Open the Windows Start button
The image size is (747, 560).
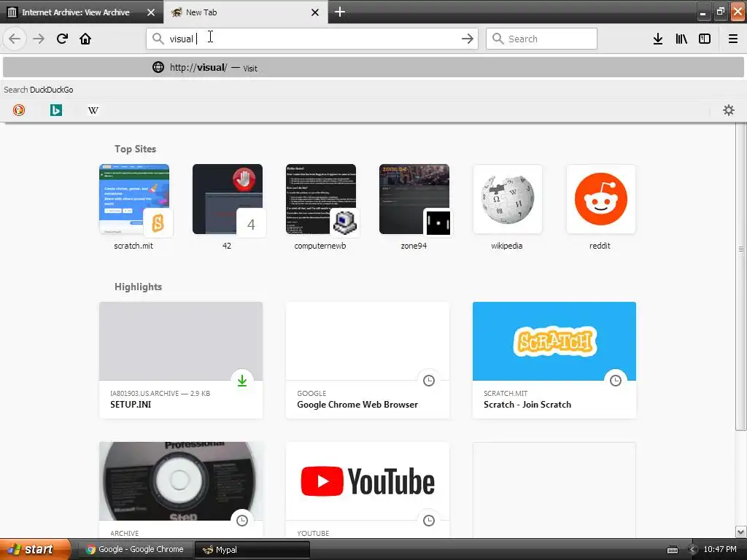point(35,549)
